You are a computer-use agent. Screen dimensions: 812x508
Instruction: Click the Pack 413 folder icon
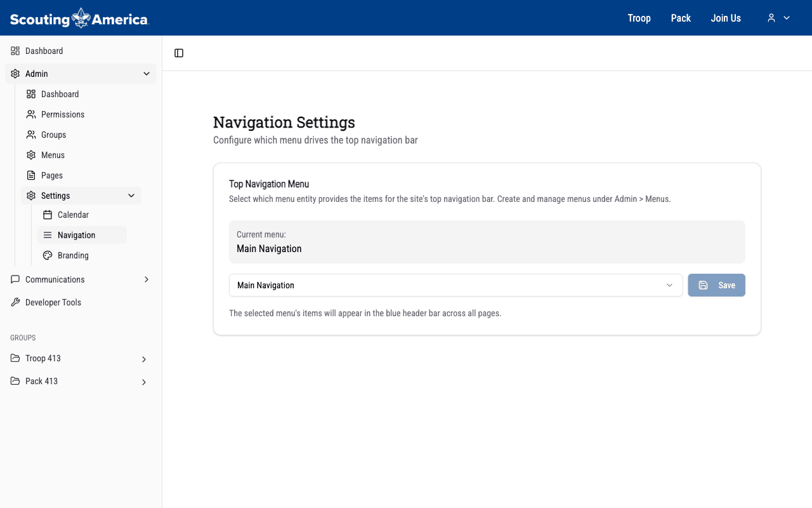pos(15,381)
